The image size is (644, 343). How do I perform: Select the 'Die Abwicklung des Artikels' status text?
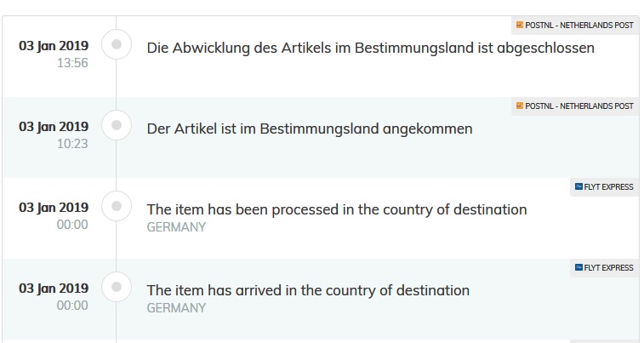click(x=370, y=48)
